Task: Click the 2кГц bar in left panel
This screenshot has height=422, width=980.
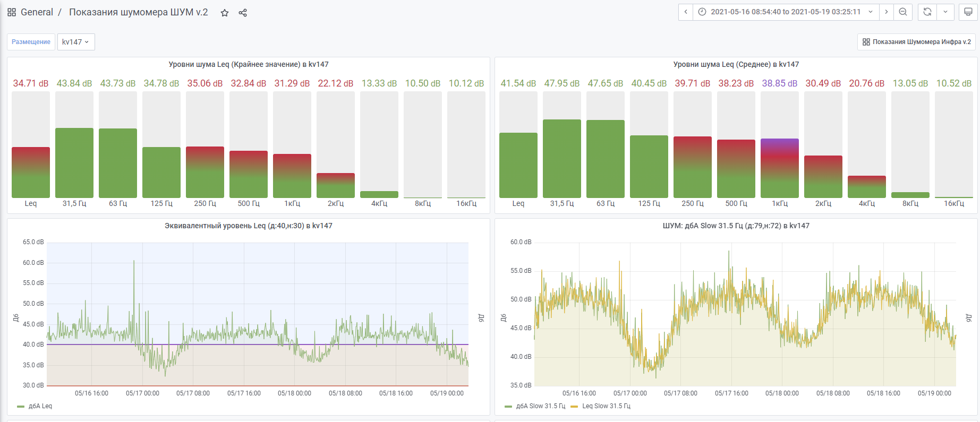Action: pyautogui.click(x=336, y=185)
